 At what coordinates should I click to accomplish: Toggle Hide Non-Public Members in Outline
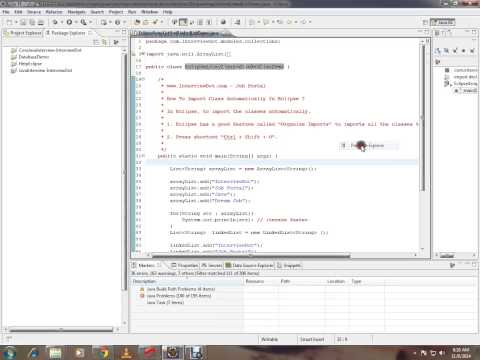[x=464, y=51]
